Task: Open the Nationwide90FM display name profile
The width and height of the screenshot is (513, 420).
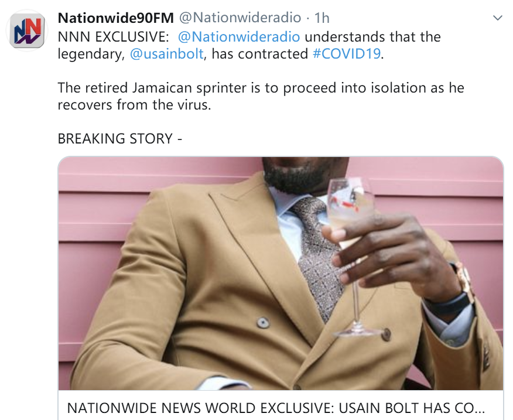Action: (x=116, y=18)
